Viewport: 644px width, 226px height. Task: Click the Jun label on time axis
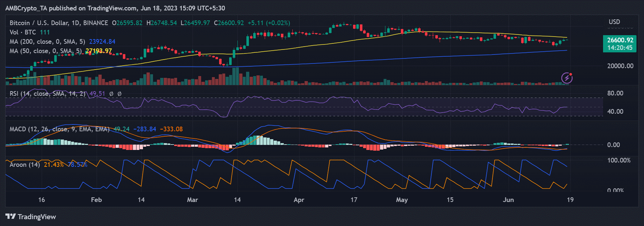point(508,200)
